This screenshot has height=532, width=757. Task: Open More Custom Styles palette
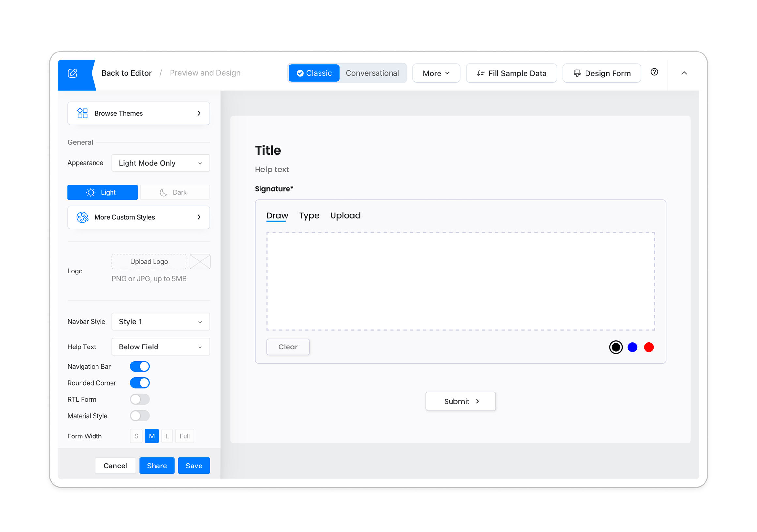(x=138, y=217)
